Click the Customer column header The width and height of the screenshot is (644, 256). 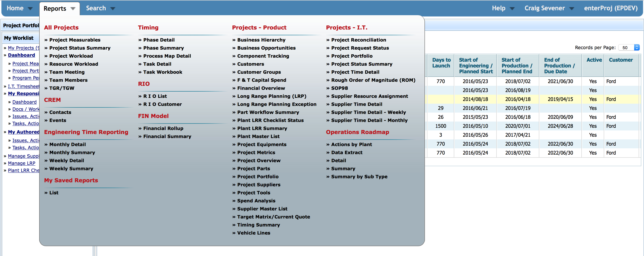click(x=621, y=60)
